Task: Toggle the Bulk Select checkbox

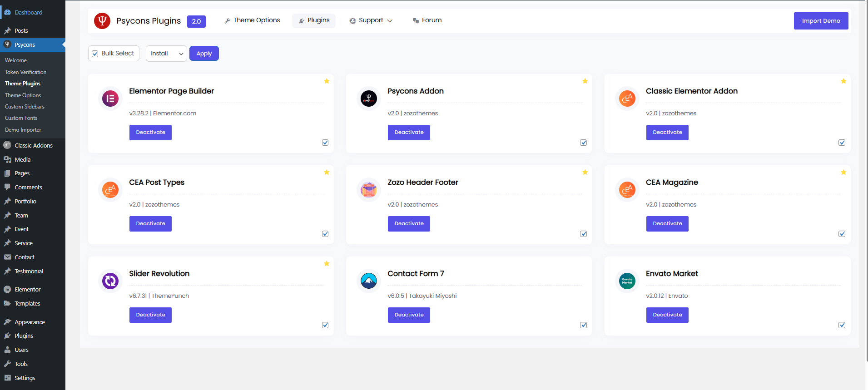Action: coord(95,54)
